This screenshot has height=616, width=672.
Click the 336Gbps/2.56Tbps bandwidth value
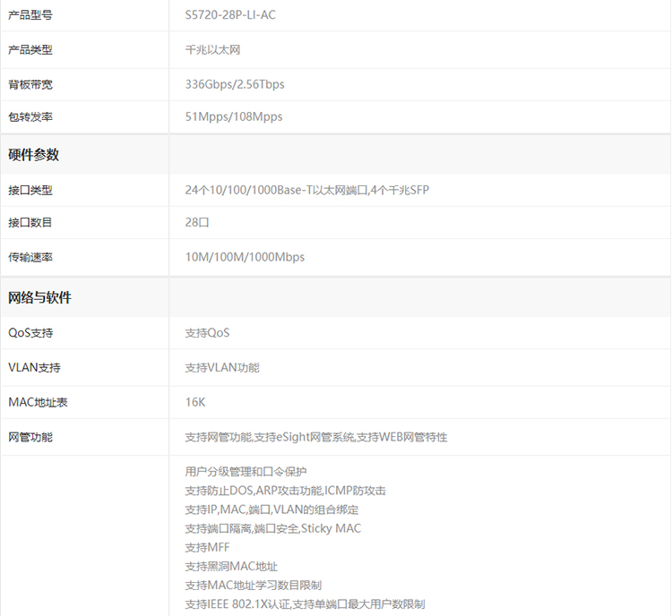tap(235, 84)
